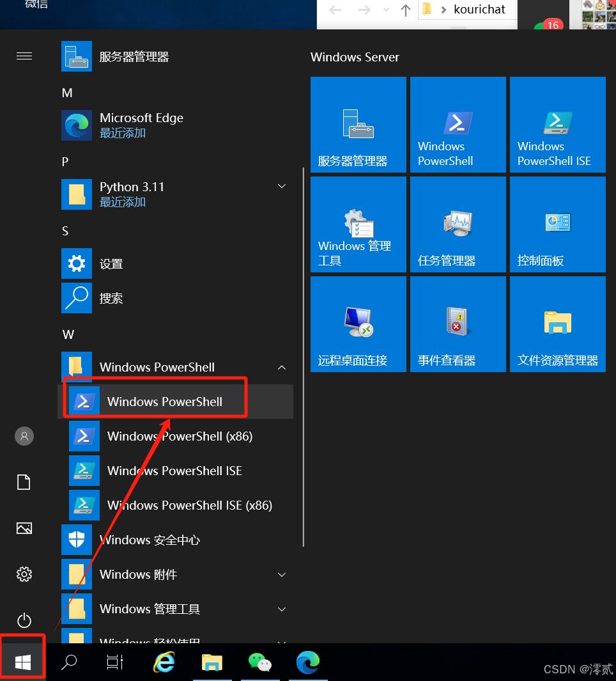Select Windows PowerShell (x86) from list
Screen dimensions: 616x681
179,436
